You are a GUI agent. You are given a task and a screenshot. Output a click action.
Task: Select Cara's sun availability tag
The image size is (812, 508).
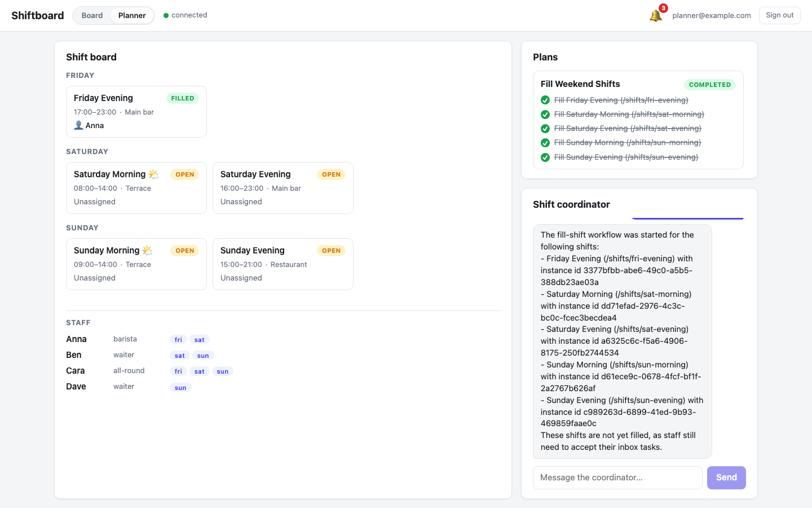click(x=223, y=371)
